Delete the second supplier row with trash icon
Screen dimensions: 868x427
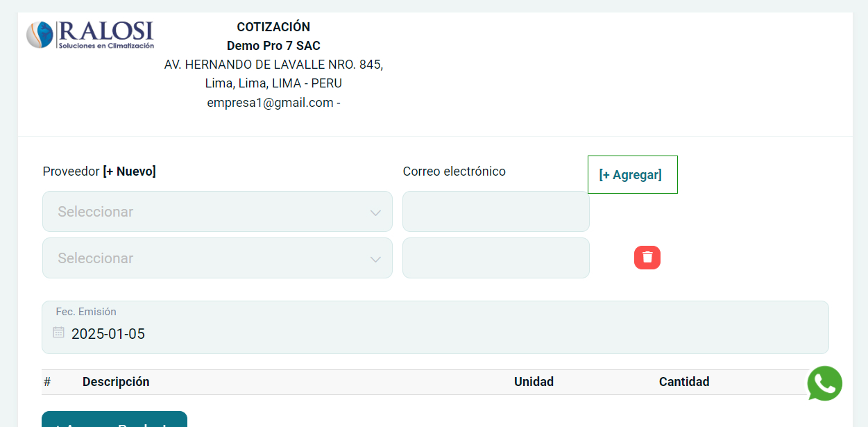(x=647, y=258)
